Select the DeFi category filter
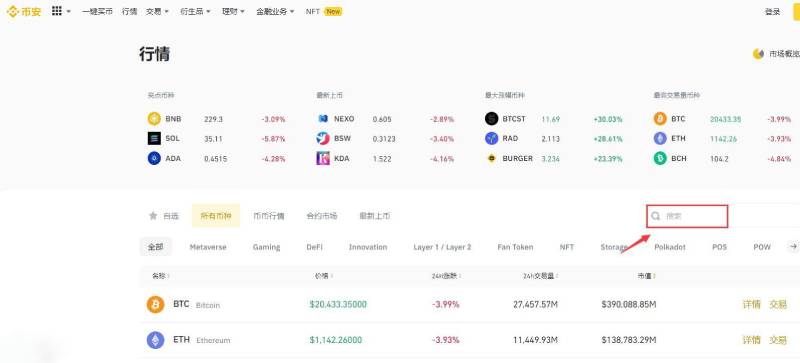This screenshot has height=363, width=800. pos(314,247)
